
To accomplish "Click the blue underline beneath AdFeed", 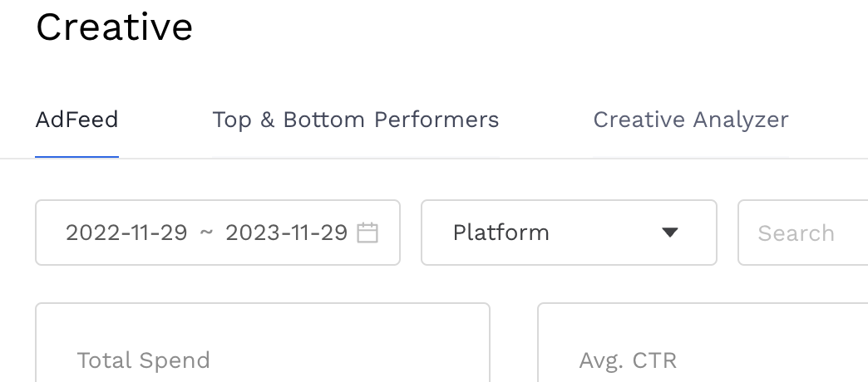I will click(x=76, y=156).
